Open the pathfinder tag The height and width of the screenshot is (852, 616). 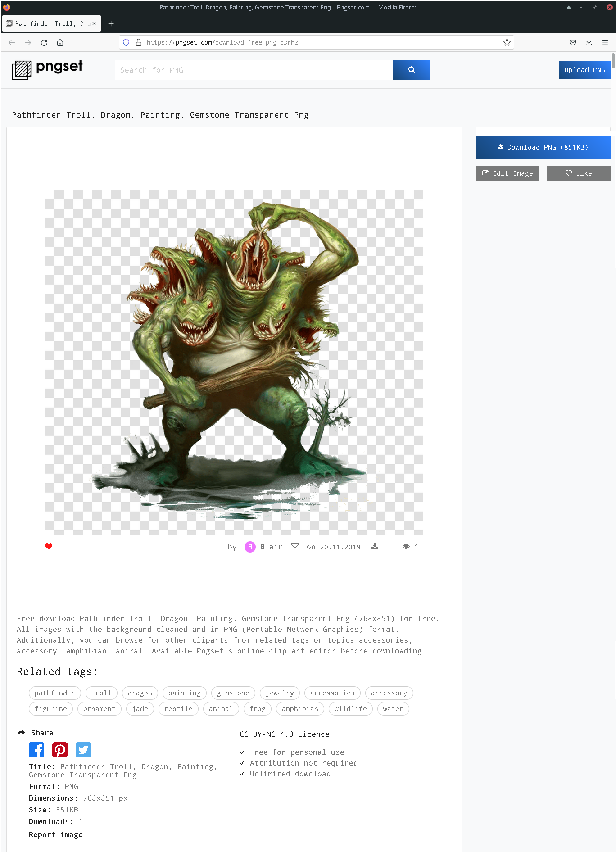tap(54, 693)
